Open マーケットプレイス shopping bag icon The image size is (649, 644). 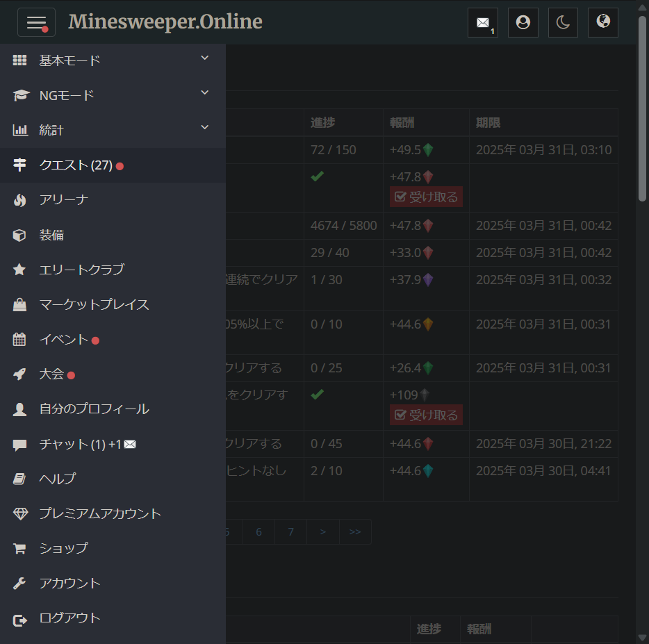pyautogui.click(x=20, y=305)
